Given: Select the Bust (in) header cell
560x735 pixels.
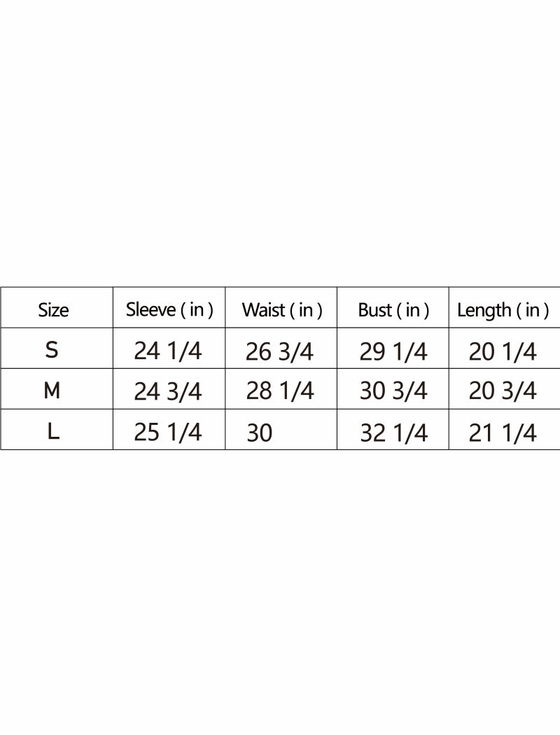Looking at the screenshot, I should [393, 310].
